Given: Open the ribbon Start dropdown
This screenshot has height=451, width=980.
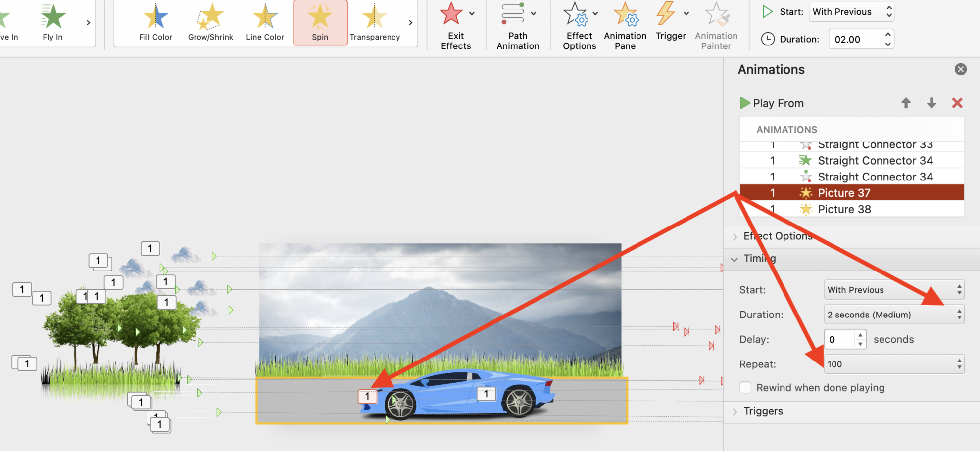Looking at the screenshot, I should point(852,12).
